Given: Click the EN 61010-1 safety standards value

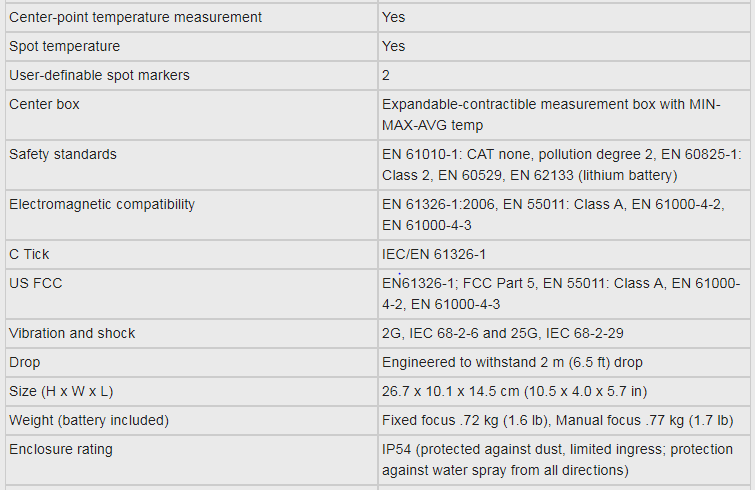Looking at the screenshot, I should (x=561, y=165).
